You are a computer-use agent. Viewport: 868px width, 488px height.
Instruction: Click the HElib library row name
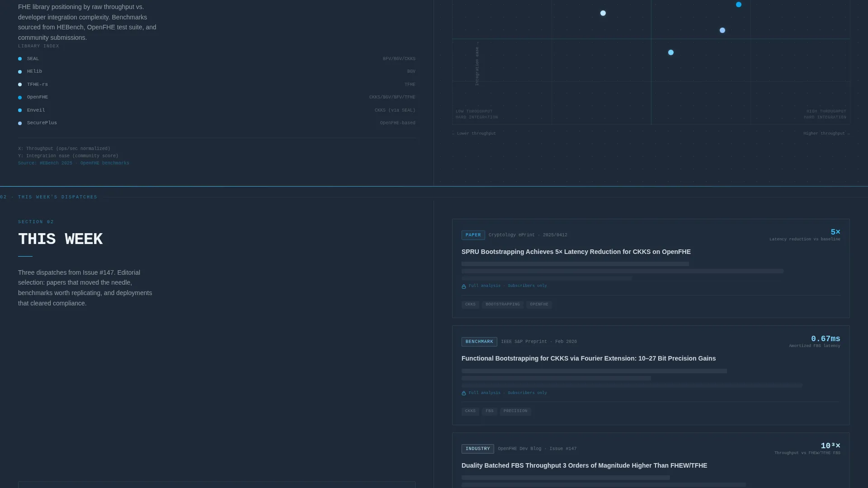[x=34, y=71]
